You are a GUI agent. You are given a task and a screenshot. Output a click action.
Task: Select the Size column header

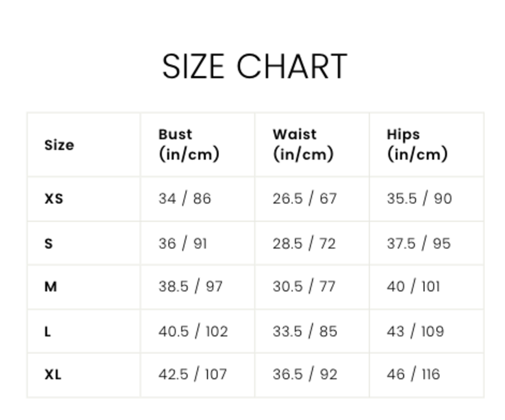click(59, 145)
